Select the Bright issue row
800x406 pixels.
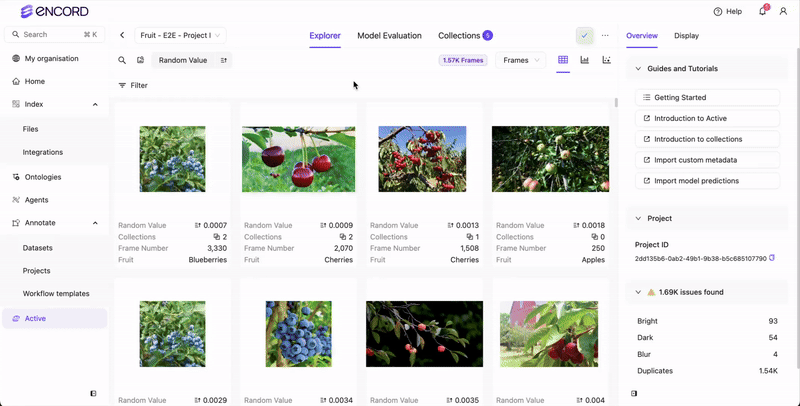point(707,321)
